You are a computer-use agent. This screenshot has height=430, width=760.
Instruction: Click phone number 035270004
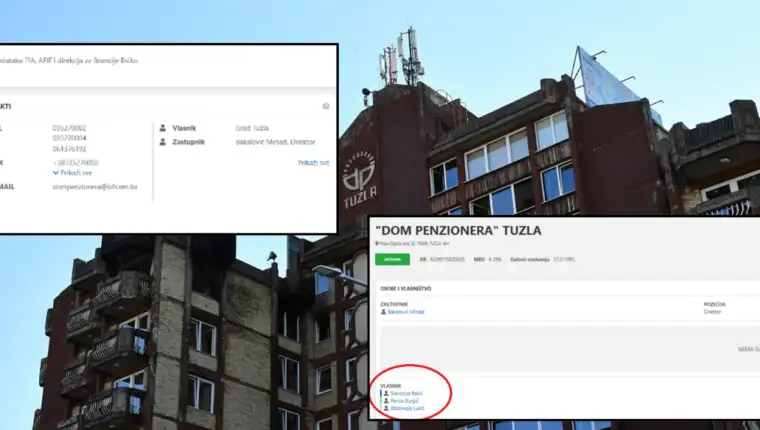tap(69, 138)
